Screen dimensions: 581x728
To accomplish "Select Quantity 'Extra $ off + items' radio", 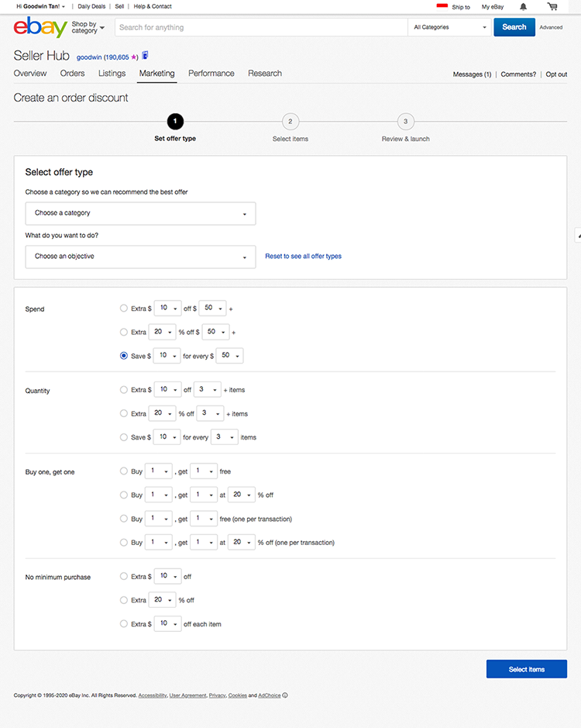I will pyautogui.click(x=123, y=390).
